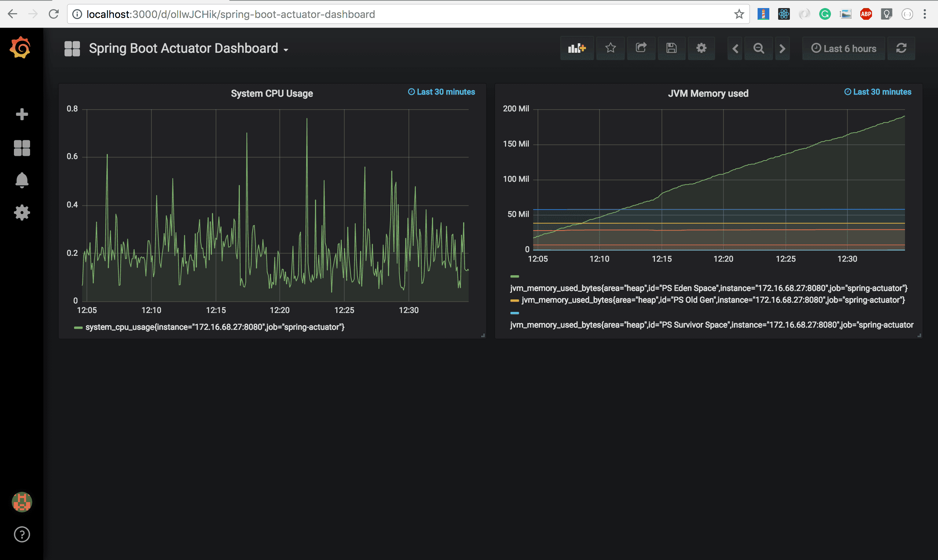Add a new panel to the dashboard
This screenshot has width=938, height=560.
click(576, 48)
